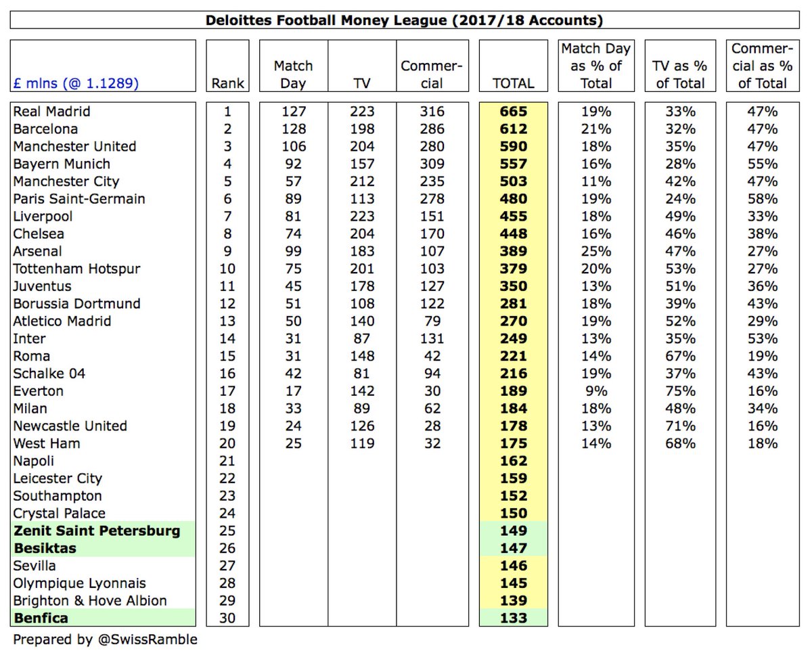
Task: Select the Real Madrid row name
Action: [x=51, y=112]
